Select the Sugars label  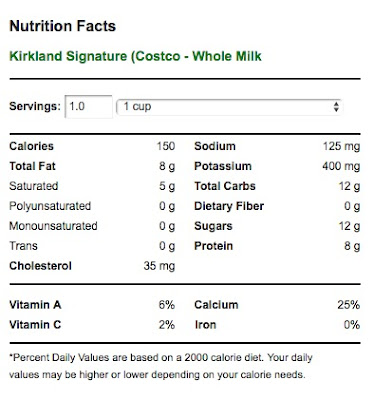213,226
